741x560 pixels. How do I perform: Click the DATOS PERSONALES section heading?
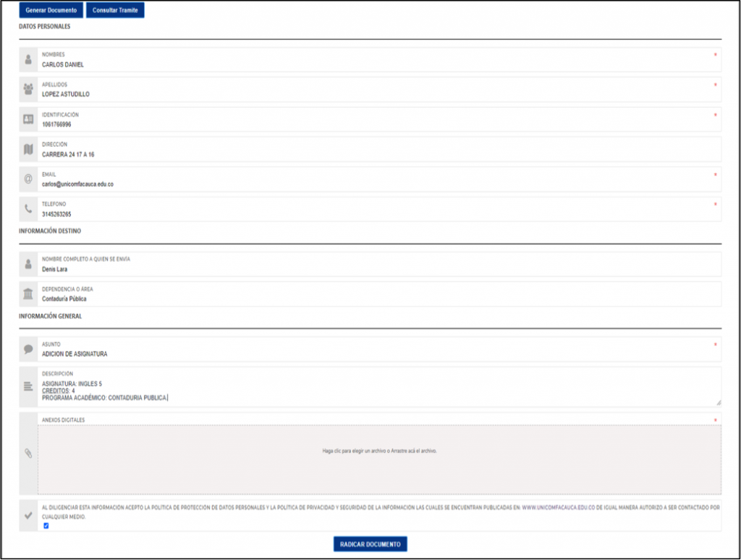tap(44, 27)
